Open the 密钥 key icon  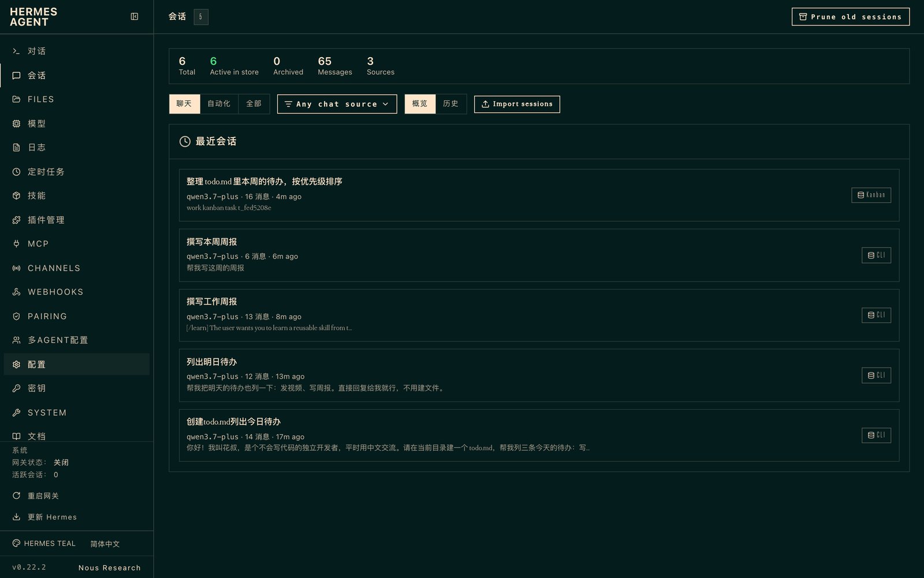16,388
